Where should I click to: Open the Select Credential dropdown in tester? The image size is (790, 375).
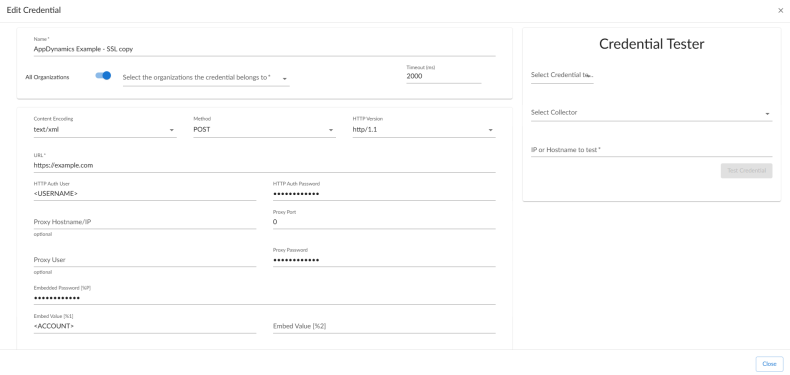pos(562,75)
